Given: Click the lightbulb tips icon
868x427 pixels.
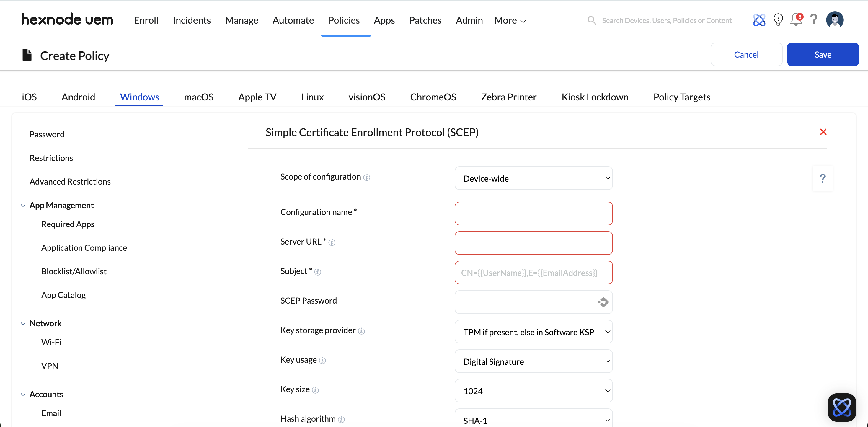Looking at the screenshot, I should [778, 20].
